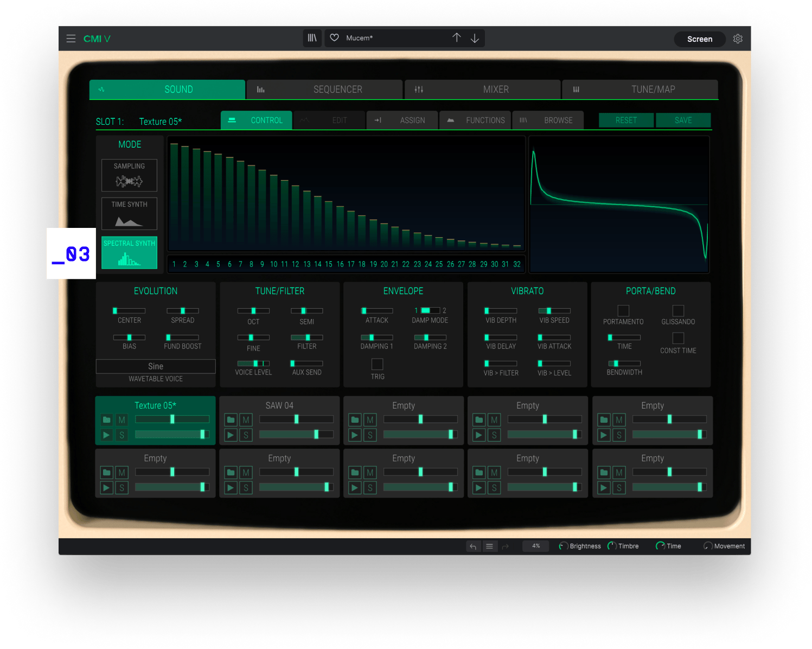The height and width of the screenshot is (649, 812).
Task: Switch to the Sequencer tab
Action: pos(324,90)
